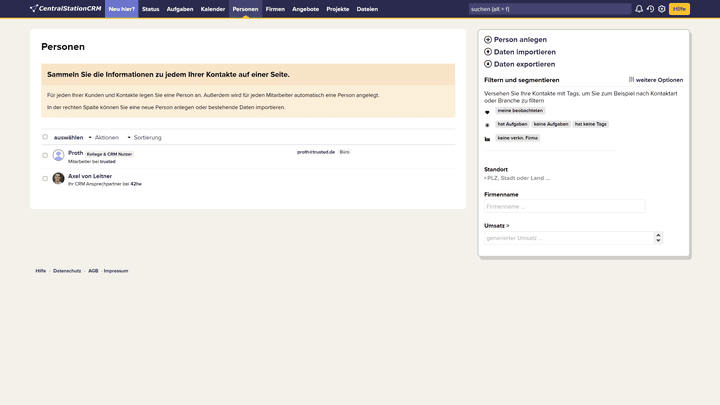This screenshot has height=405, width=720.
Task: Click the plus icon for Person anlegen
Action: (488, 40)
